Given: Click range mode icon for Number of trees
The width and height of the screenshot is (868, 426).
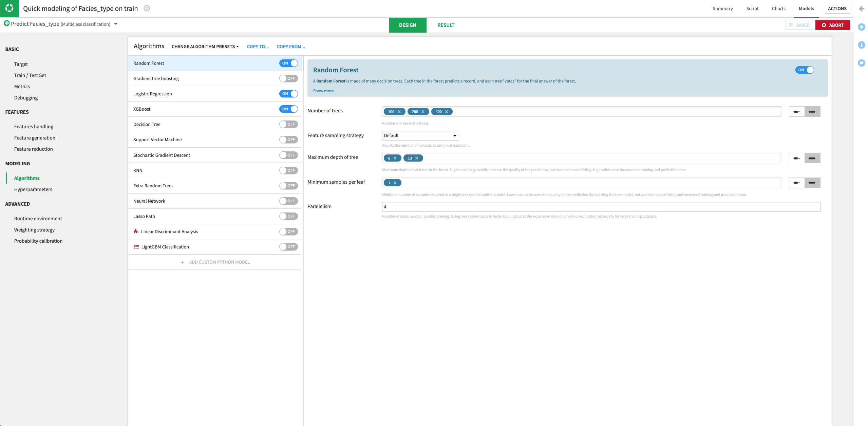Looking at the screenshot, I should pyautogui.click(x=796, y=112).
